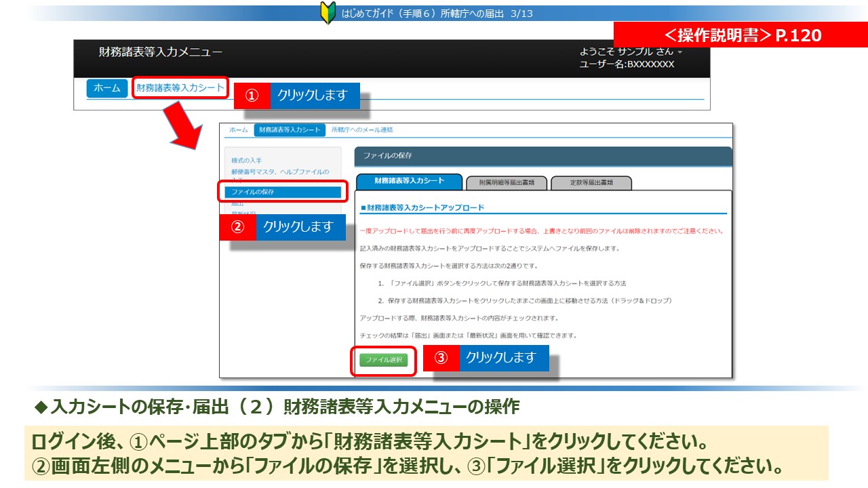Click the red ② step marker
The width and height of the screenshot is (868, 488).
(x=237, y=227)
